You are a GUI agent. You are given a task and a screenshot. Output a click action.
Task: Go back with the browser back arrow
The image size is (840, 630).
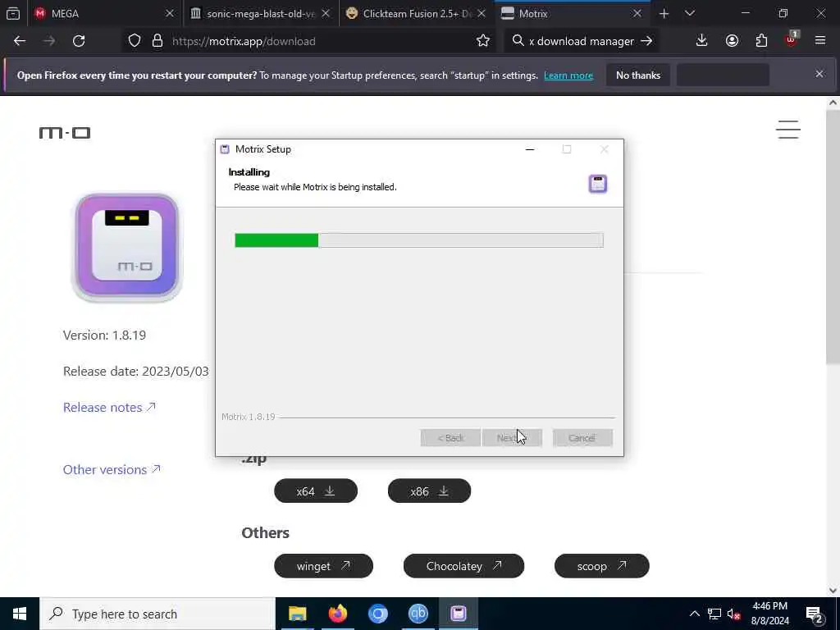(20, 41)
